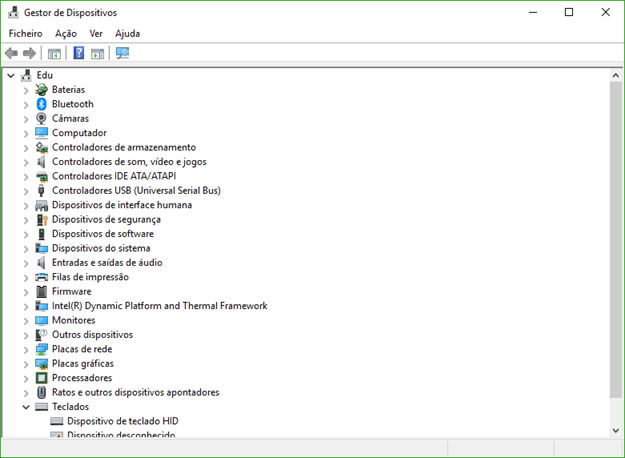
Task: Click the Bluetooth device icon
Action: coord(41,104)
